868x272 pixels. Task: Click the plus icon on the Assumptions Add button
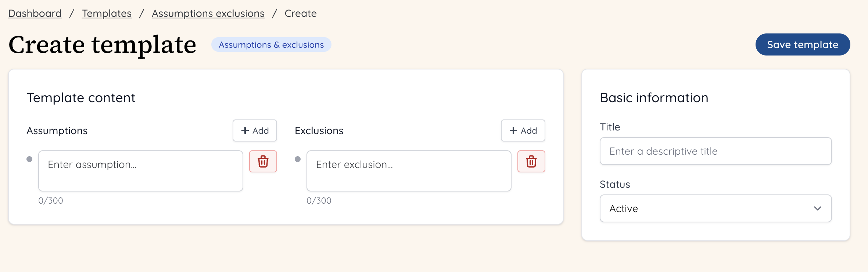245,130
